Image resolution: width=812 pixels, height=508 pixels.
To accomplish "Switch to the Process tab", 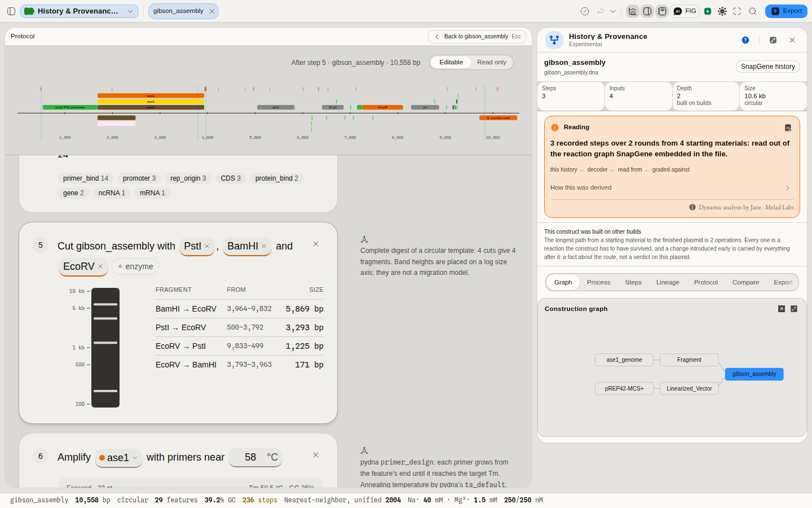I will 598,282.
